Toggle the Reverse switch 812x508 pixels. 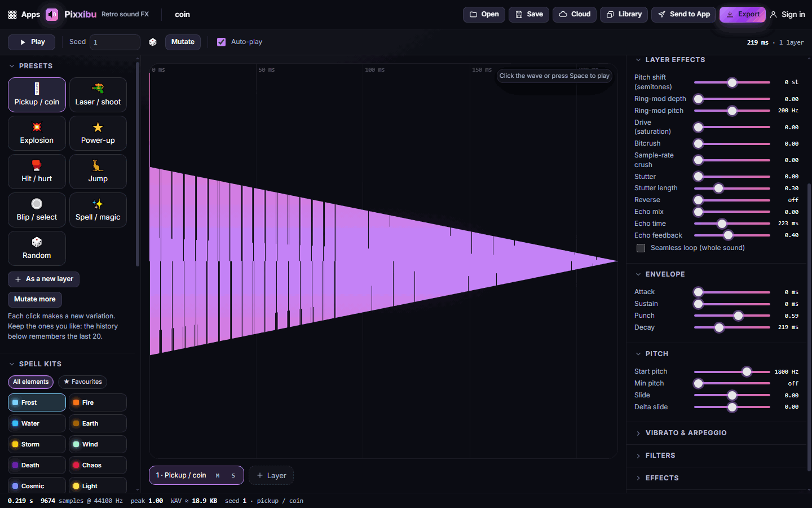point(732,200)
